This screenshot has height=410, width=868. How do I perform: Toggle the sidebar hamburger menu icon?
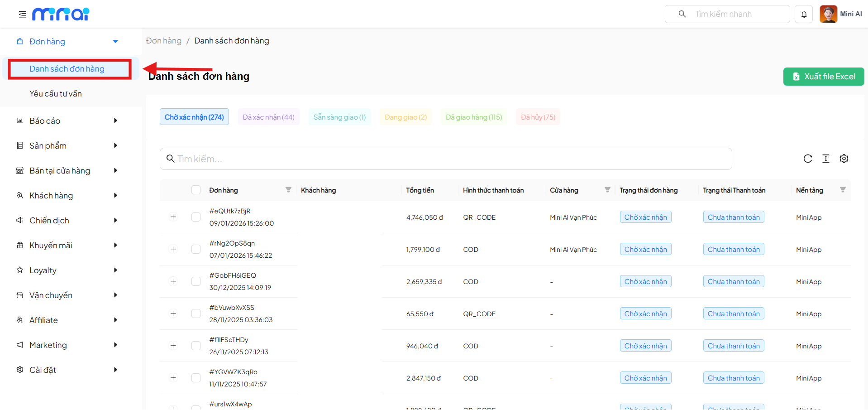(x=22, y=14)
